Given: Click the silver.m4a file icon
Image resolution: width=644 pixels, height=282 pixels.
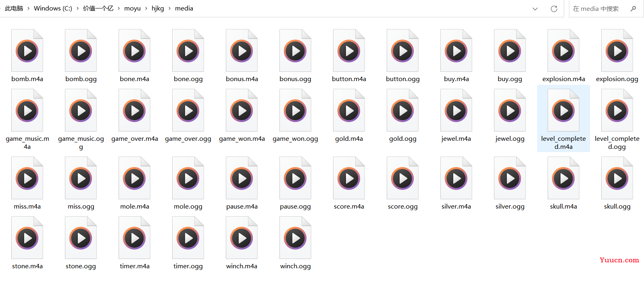Looking at the screenshot, I should tap(456, 178).
